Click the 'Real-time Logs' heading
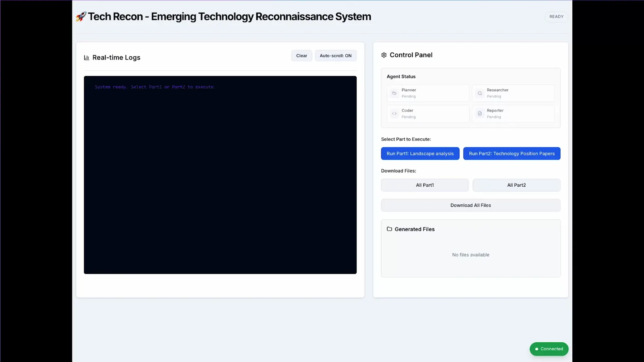 click(x=116, y=58)
